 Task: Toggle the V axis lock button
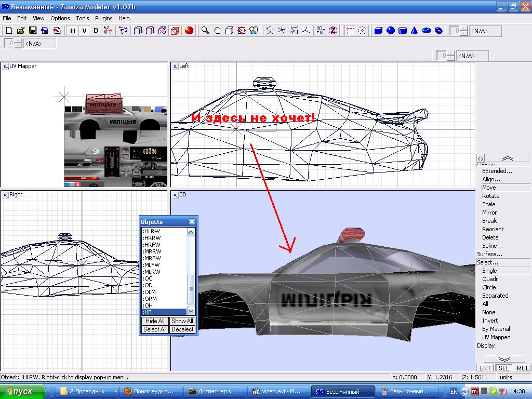tap(84, 31)
